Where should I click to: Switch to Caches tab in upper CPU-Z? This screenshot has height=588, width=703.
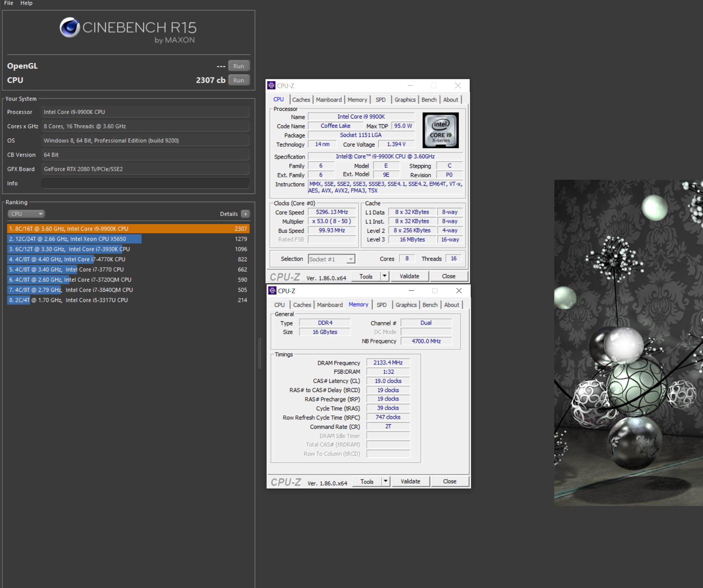[301, 100]
